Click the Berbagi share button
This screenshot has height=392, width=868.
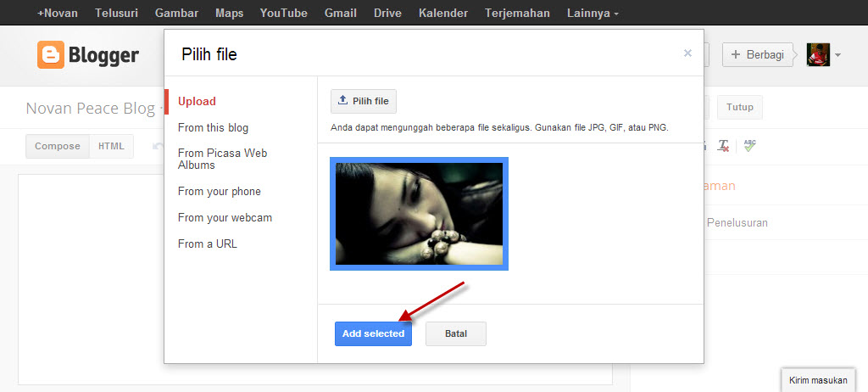click(x=759, y=55)
